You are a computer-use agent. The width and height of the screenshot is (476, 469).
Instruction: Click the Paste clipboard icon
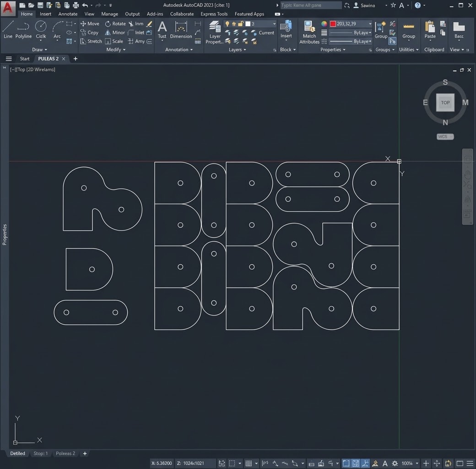tap(430, 30)
